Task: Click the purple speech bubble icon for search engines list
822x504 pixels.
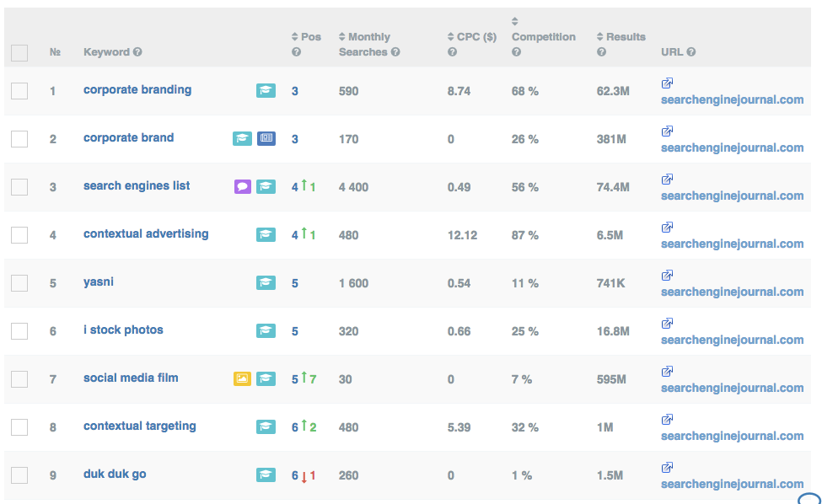Action: click(x=243, y=186)
